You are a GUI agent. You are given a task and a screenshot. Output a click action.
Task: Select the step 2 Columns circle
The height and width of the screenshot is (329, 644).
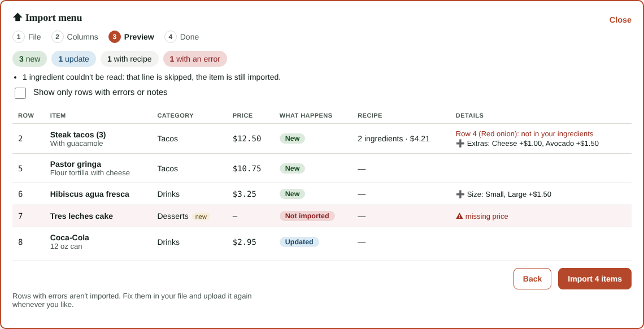coord(58,37)
